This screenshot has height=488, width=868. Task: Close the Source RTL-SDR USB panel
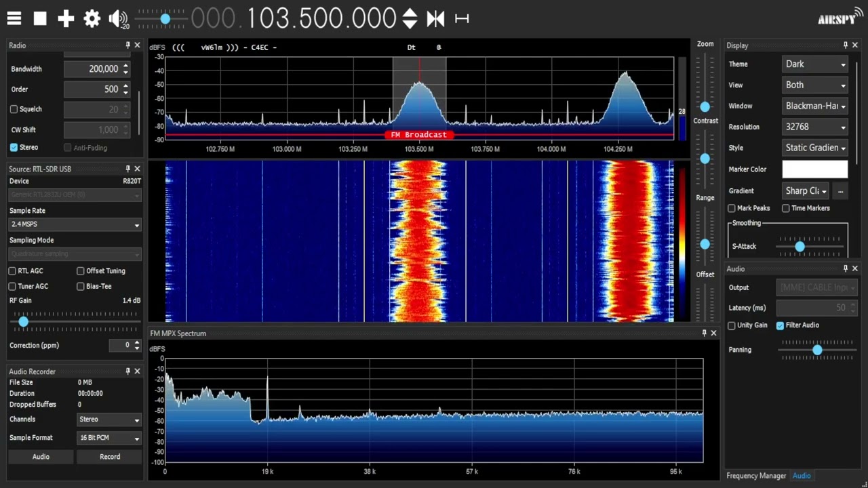(x=137, y=169)
